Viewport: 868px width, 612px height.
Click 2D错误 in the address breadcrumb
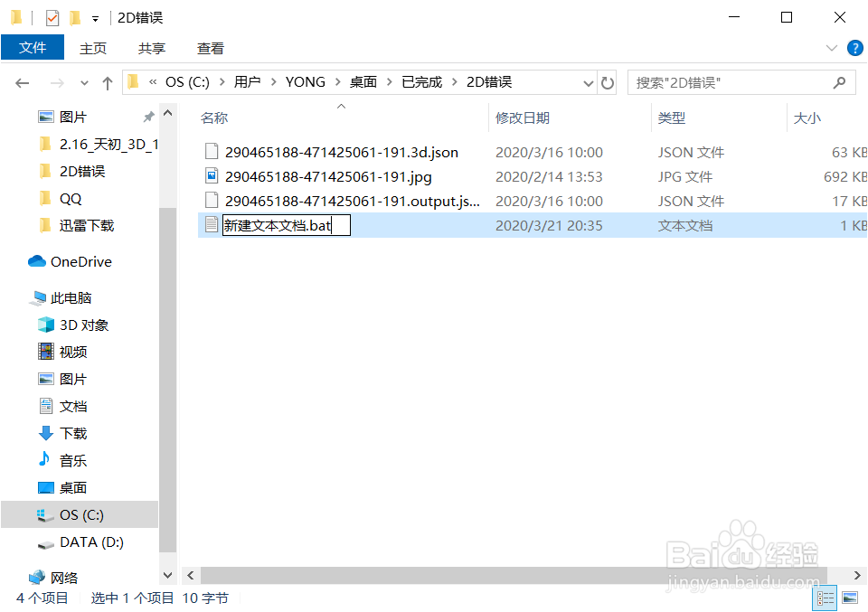pos(489,82)
